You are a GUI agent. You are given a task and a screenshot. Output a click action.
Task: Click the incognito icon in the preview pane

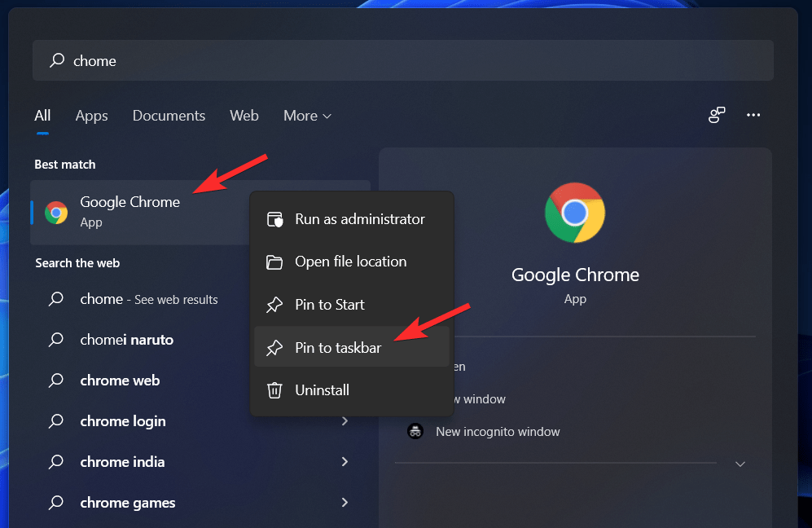point(415,431)
